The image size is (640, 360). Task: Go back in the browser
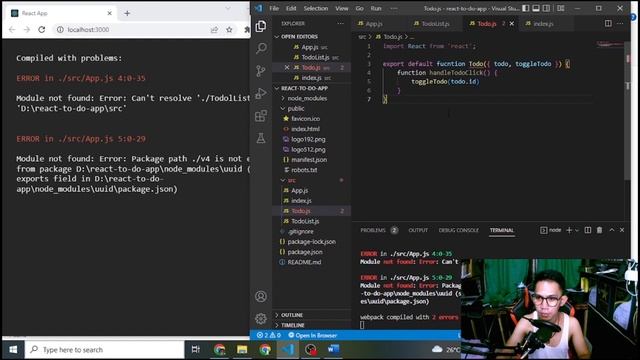12,29
